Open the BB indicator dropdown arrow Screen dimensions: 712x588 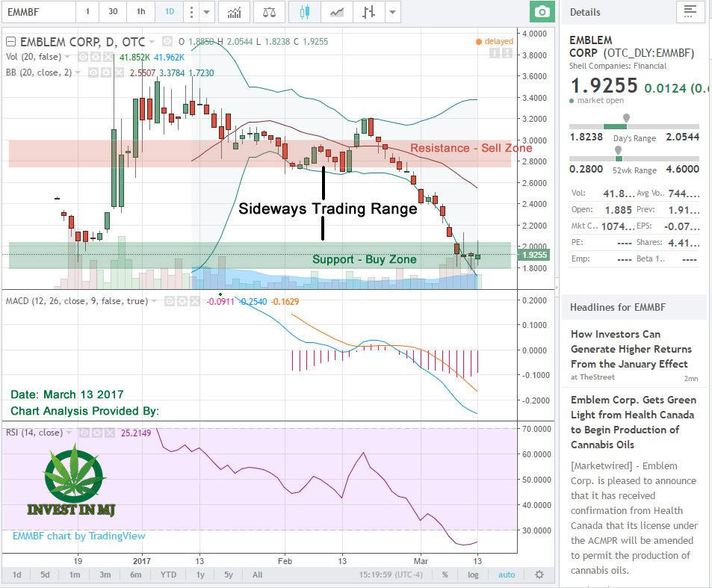coord(78,72)
